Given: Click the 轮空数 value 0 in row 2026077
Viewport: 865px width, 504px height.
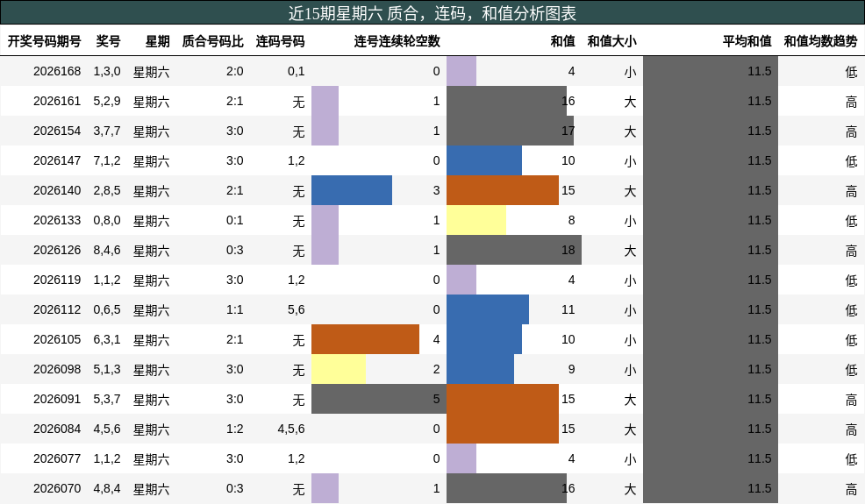Looking at the screenshot, I should 436,458.
